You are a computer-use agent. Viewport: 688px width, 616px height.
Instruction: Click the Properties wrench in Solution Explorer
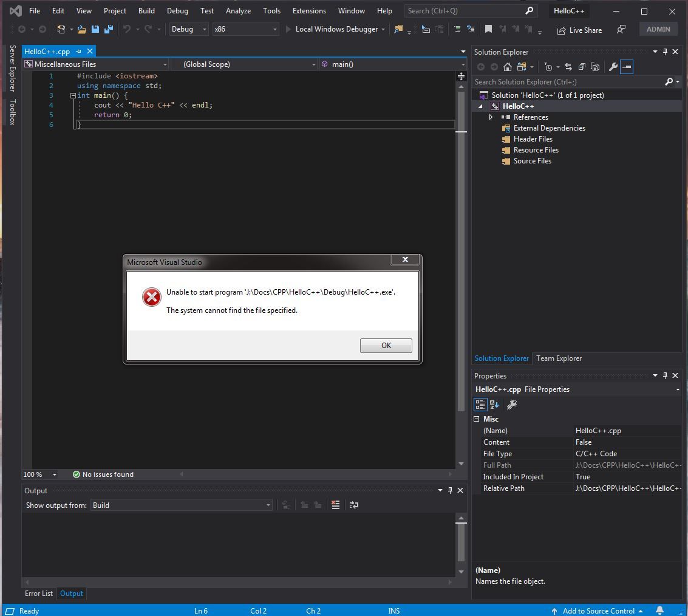click(613, 67)
